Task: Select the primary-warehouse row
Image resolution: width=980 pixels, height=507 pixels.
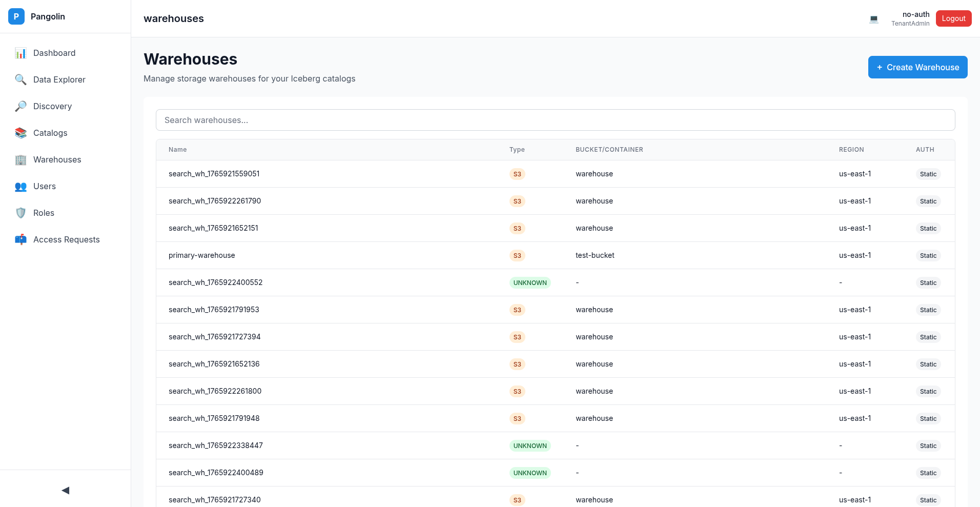Action: click(x=359, y=255)
